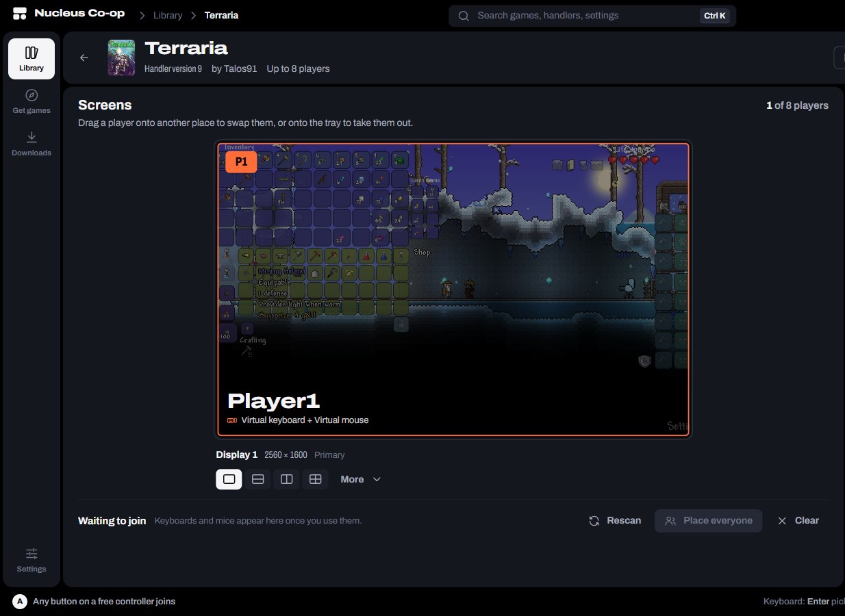Click the Player1 name label
845x616 pixels.
(x=273, y=401)
